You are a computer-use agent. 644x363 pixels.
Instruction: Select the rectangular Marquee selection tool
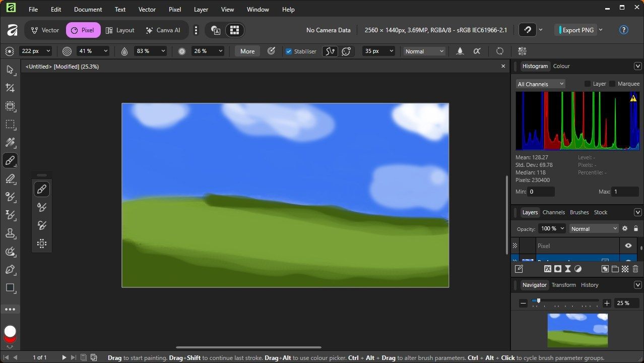10,124
